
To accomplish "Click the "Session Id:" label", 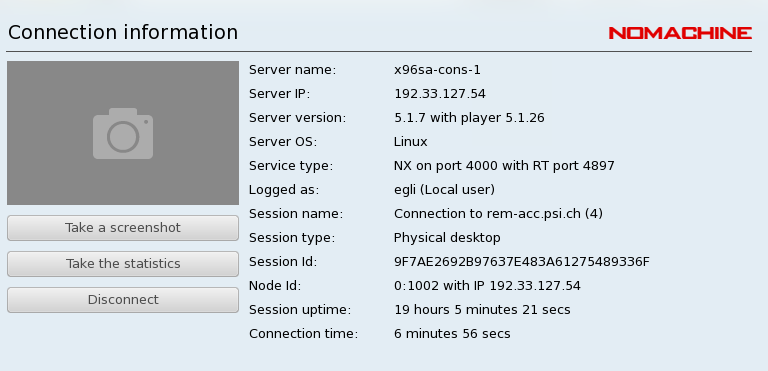I will tap(283, 262).
